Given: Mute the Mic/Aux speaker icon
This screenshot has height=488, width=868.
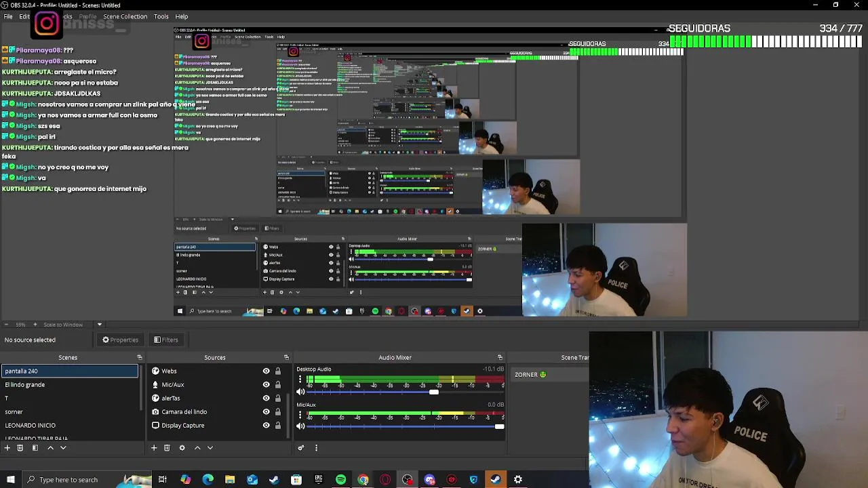Looking at the screenshot, I should point(301,426).
